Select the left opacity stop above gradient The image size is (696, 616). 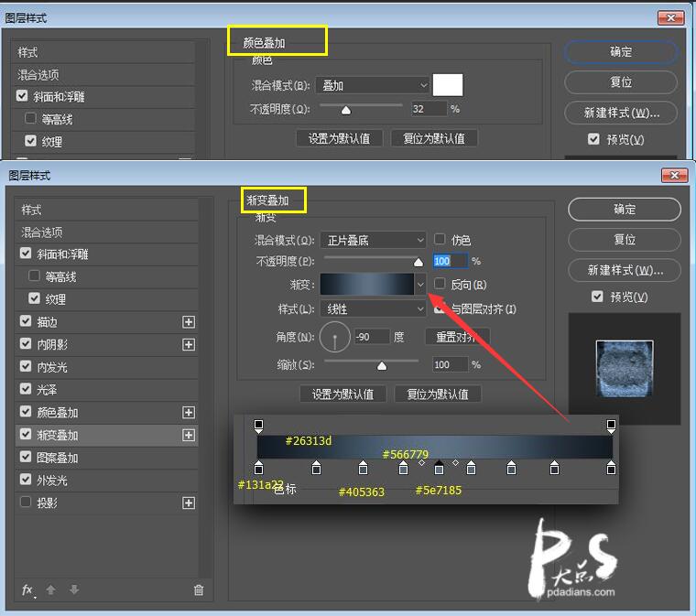pos(258,426)
